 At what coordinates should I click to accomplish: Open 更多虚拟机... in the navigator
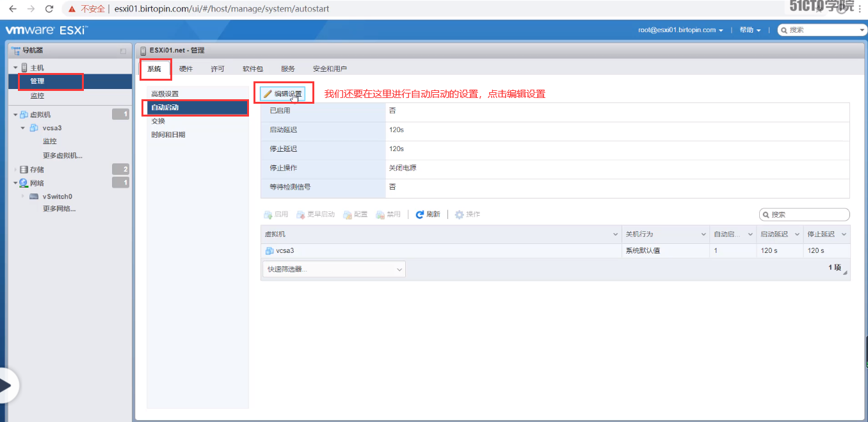(63, 155)
